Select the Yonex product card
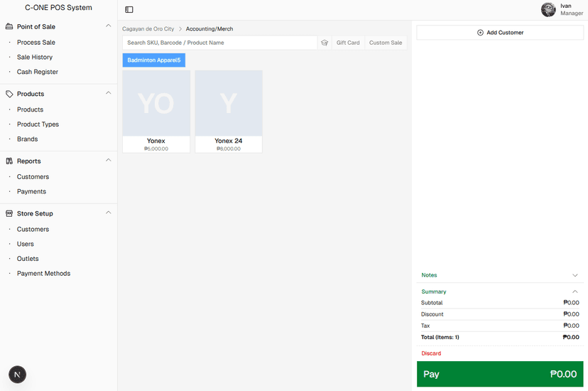588x391 pixels. click(x=156, y=112)
